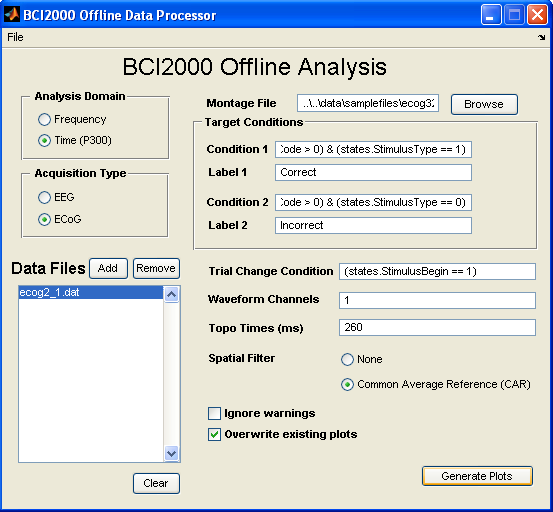Add a data file
Screen dimensions: 553x512
click(x=108, y=268)
